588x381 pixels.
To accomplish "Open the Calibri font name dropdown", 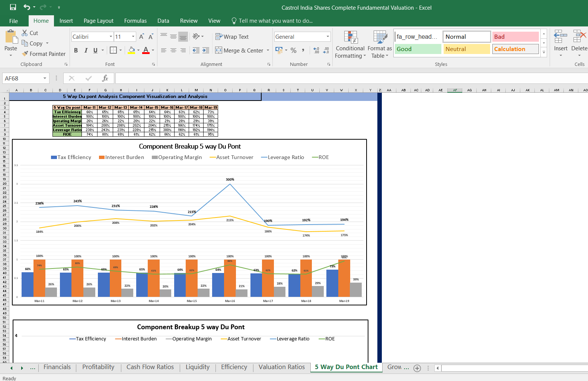I will [x=111, y=36].
